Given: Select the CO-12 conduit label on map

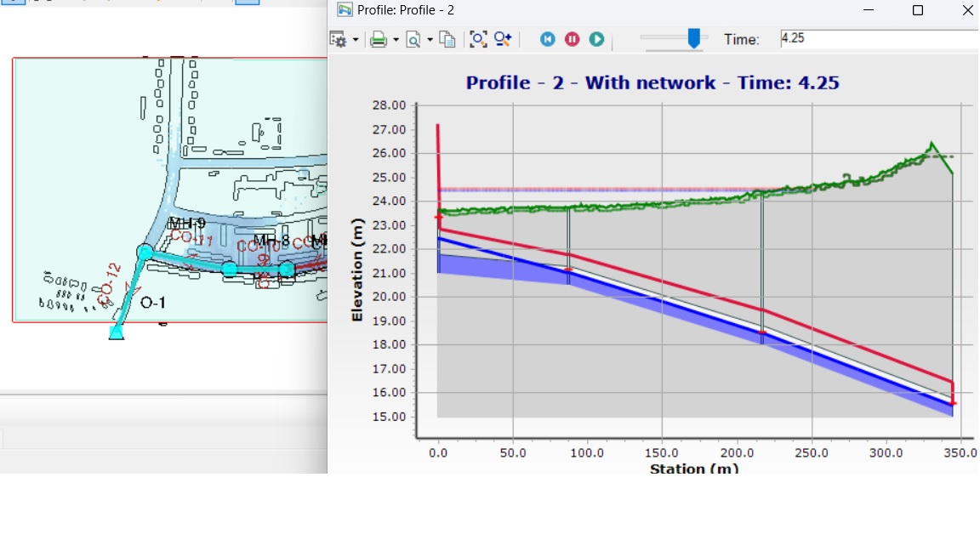Looking at the screenshot, I should click(110, 283).
